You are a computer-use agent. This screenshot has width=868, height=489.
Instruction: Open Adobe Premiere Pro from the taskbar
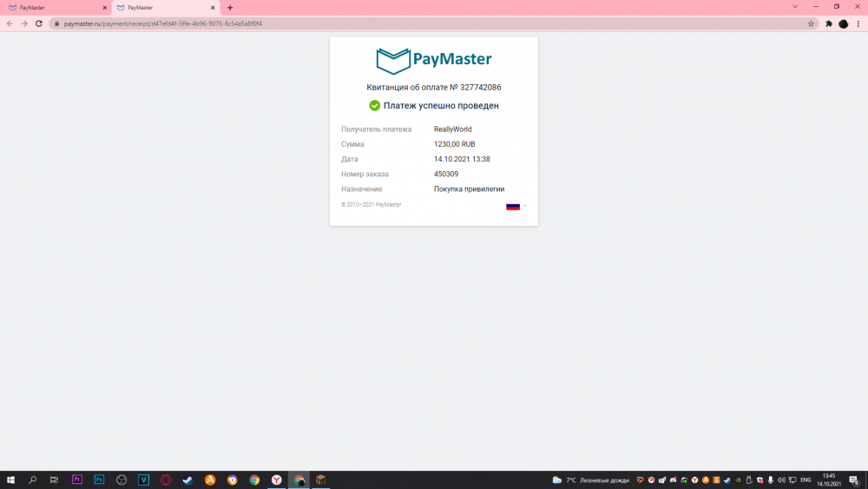click(x=77, y=479)
